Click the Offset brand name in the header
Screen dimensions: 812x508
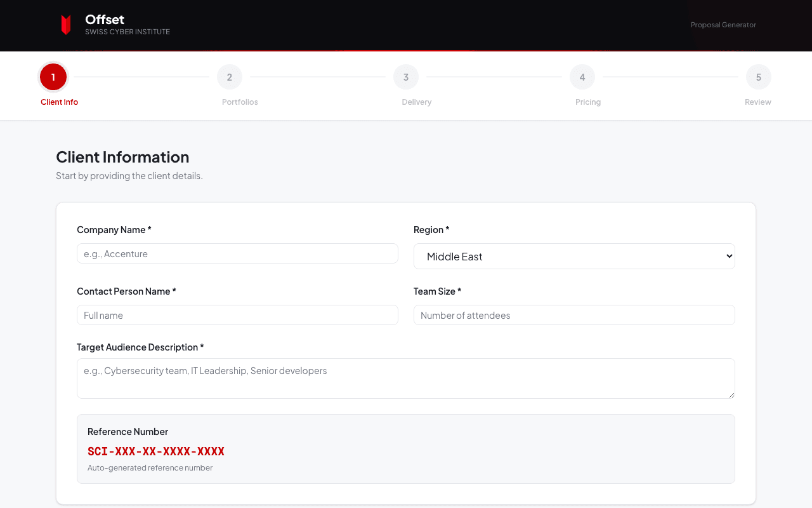click(105, 20)
